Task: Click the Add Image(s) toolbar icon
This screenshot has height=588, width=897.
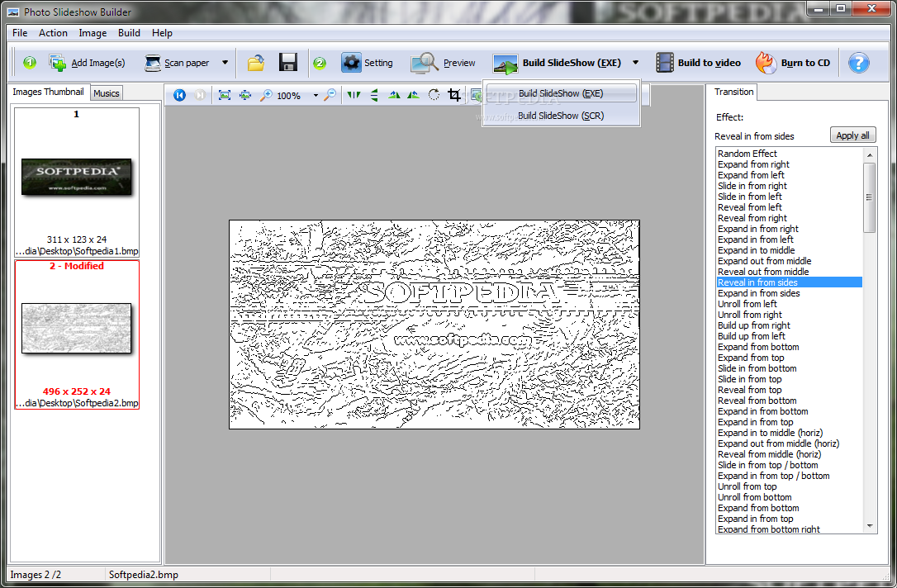Action: coord(57,62)
